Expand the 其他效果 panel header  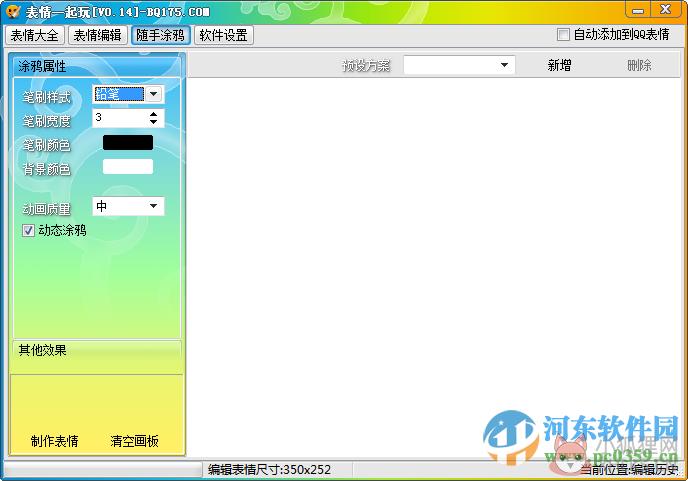pos(97,350)
